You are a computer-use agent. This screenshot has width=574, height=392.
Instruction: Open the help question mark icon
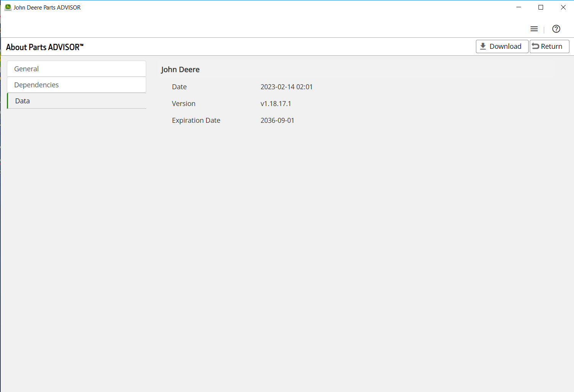(x=556, y=29)
